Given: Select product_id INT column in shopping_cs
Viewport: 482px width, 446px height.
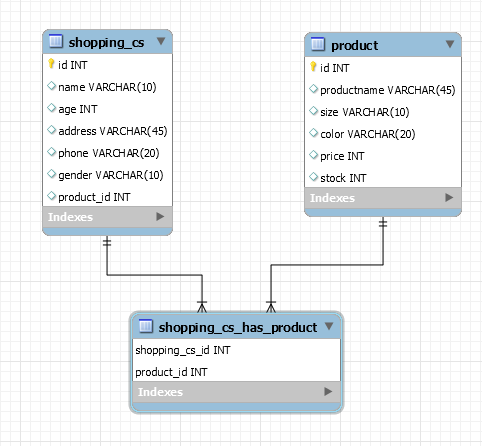Looking at the screenshot, I should click(107, 197).
